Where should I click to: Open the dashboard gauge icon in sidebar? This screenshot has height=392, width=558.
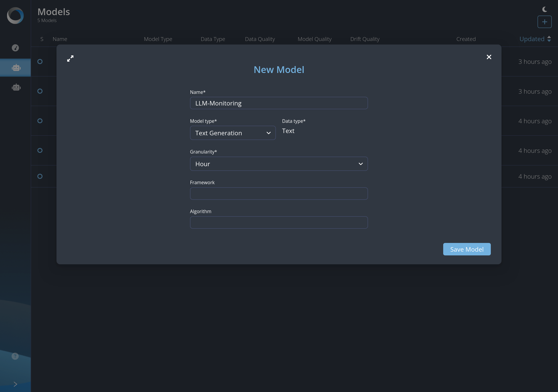click(x=15, y=48)
